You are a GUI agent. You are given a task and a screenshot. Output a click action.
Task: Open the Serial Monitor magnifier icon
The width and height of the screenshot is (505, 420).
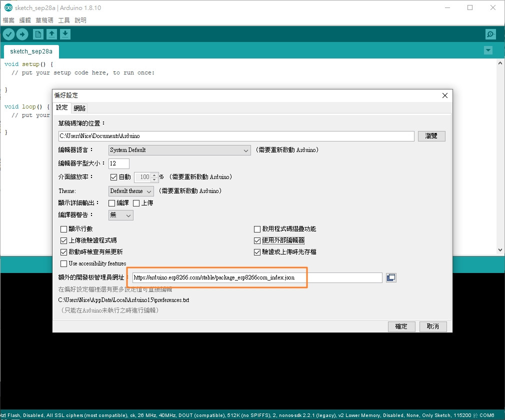490,34
